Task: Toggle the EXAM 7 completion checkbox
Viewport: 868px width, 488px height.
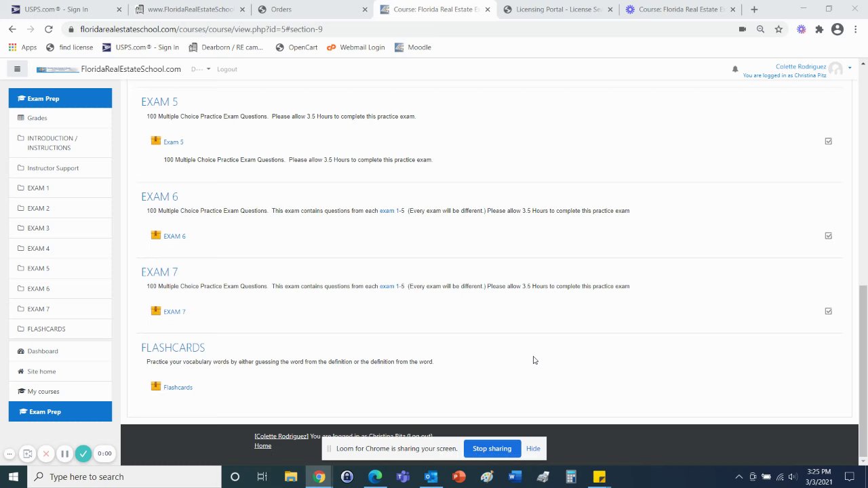Action: coord(828,311)
